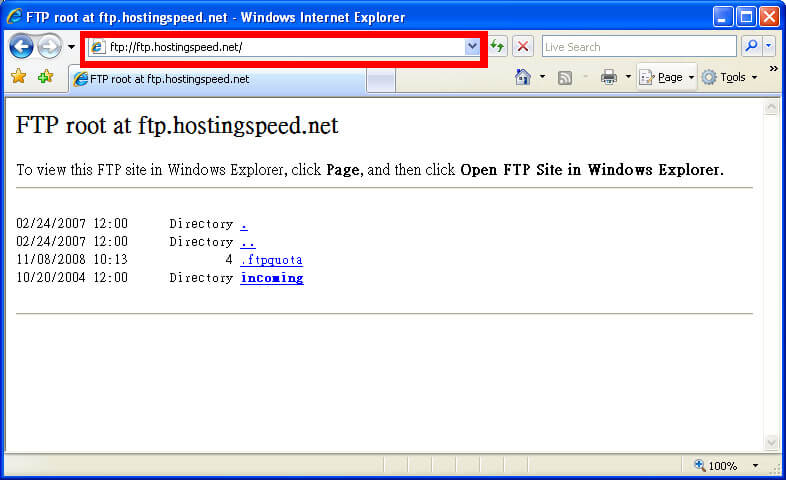Minimize the Internet Explorer window
The image size is (786, 480).
pos(722,17)
